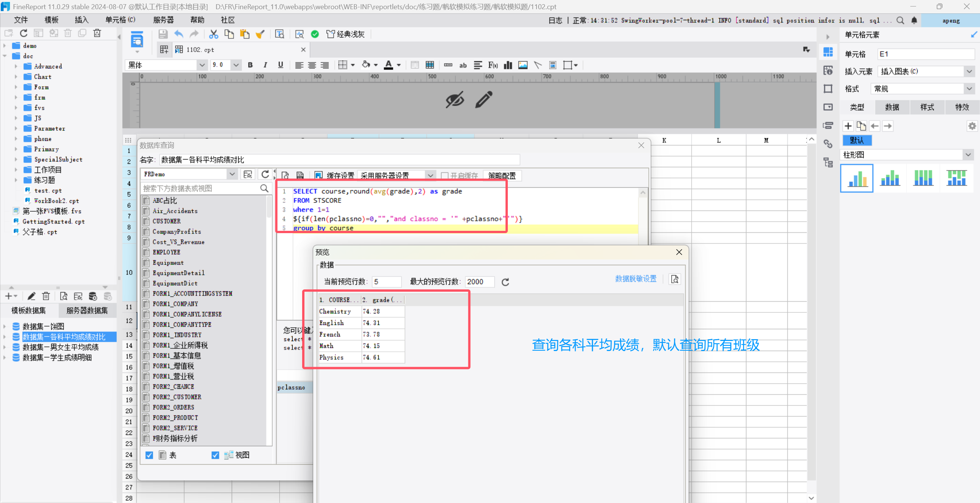Screen dimensions: 980x503
Task: Expand the Chart folder in file tree
Action: point(16,77)
